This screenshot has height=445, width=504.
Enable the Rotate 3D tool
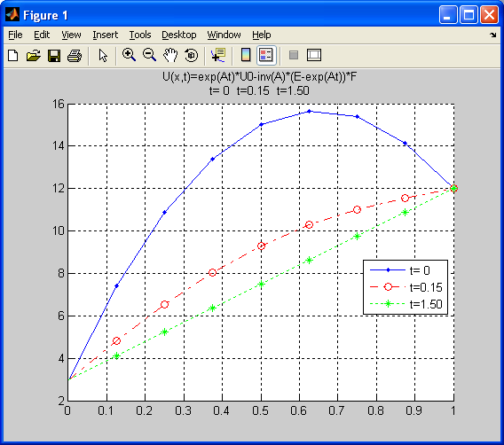point(192,55)
